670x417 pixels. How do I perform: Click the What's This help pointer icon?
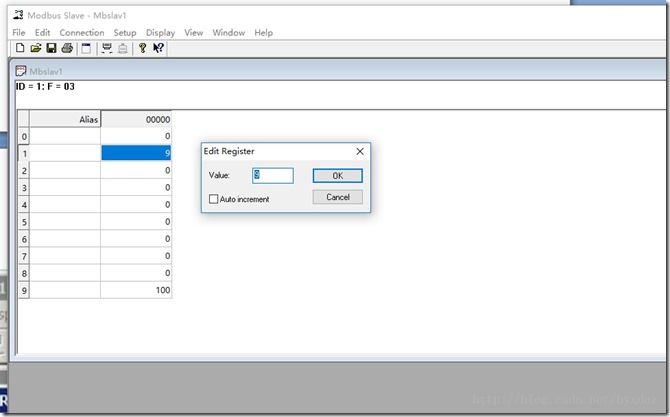click(x=158, y=48)
